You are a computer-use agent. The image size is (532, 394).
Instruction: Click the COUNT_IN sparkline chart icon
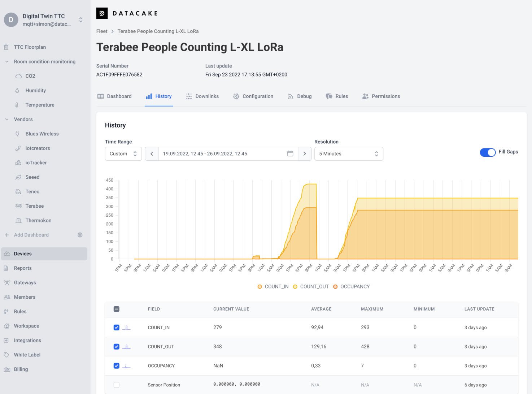point(126,328)
